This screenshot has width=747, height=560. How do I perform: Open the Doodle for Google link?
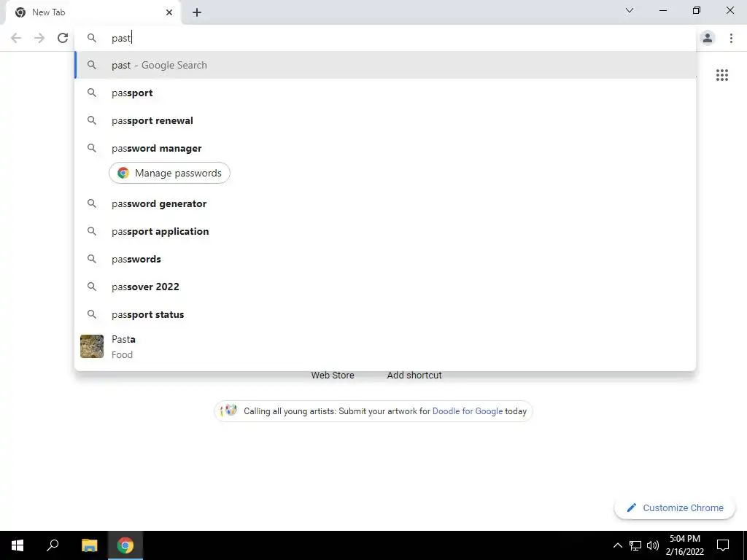(468, 411)
